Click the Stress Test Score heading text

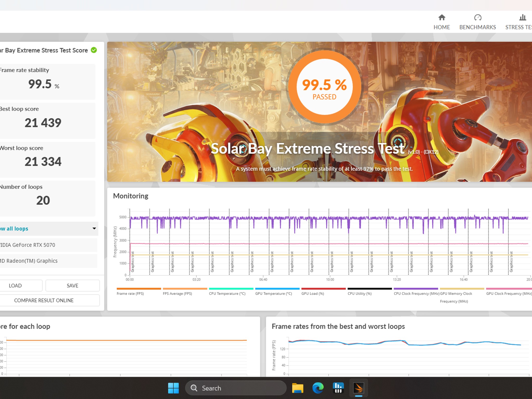click(44, 50)
